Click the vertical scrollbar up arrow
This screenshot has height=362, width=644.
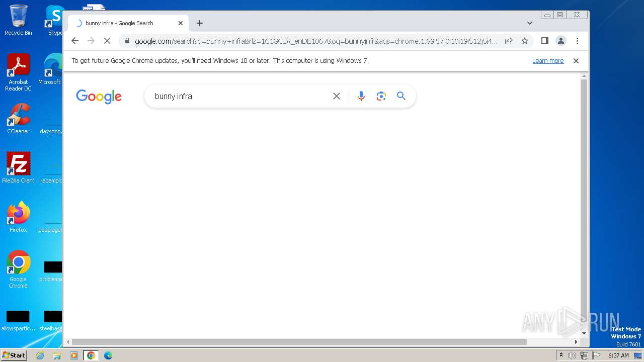584,76
